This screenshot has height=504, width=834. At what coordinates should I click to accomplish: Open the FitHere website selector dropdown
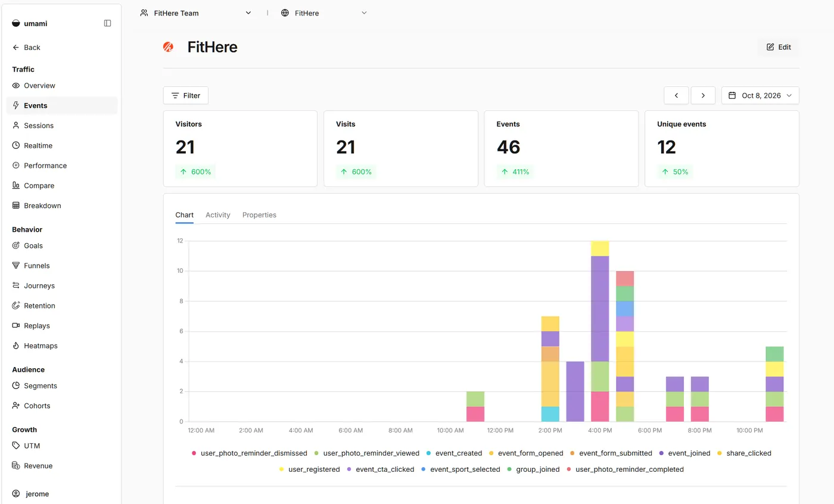(324, 13)
